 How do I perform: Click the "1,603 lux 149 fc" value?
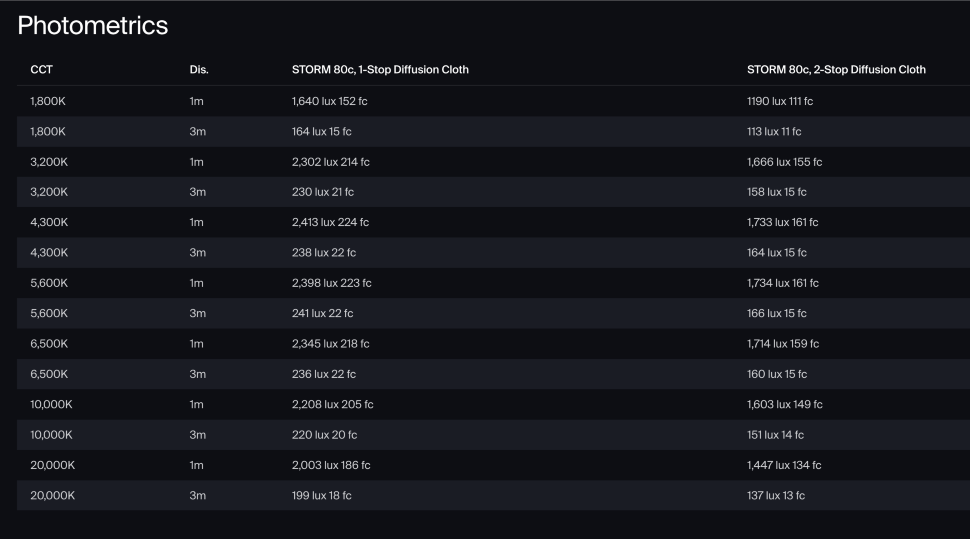pos(785,404)
